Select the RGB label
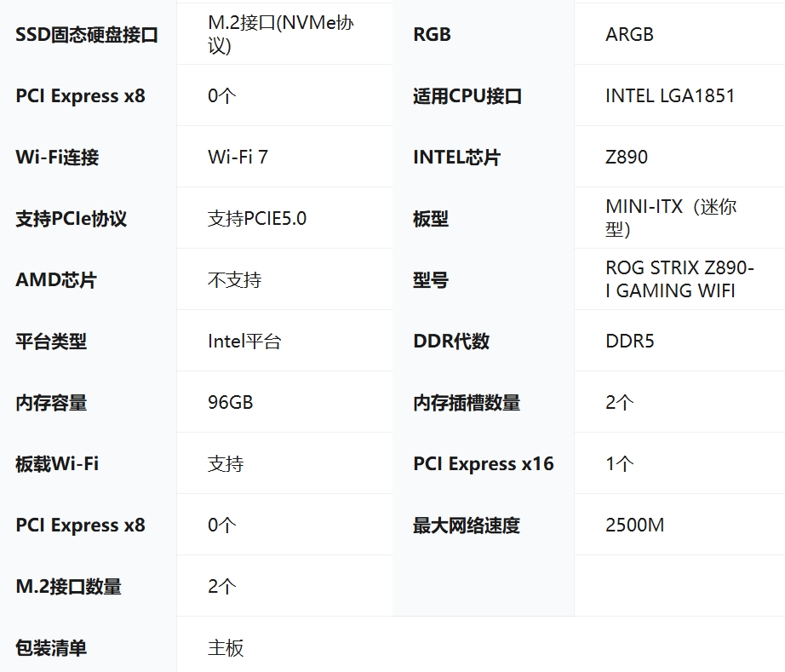This screenshot has height=672, width=785. pyautogui.click(x=432, y=35)
